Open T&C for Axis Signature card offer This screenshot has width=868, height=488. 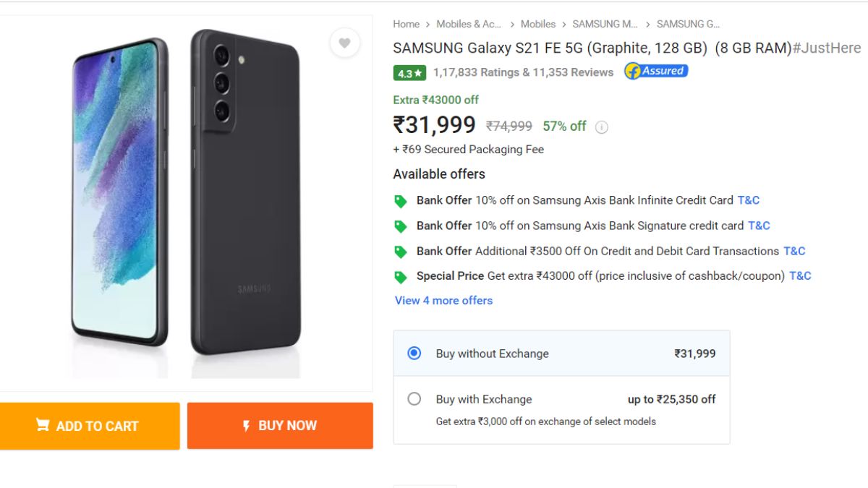tap(759, 226)
